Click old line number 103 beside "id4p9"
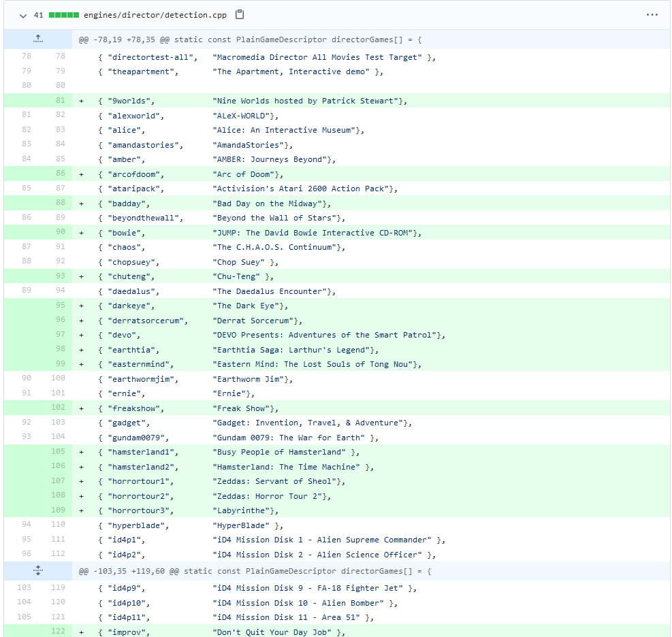672x637 pixels. tap(24, 587)
